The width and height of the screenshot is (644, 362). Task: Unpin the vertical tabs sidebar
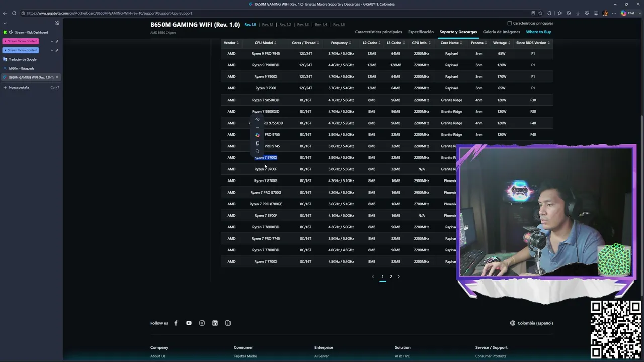pyautogui.click(x=57, y=23)
